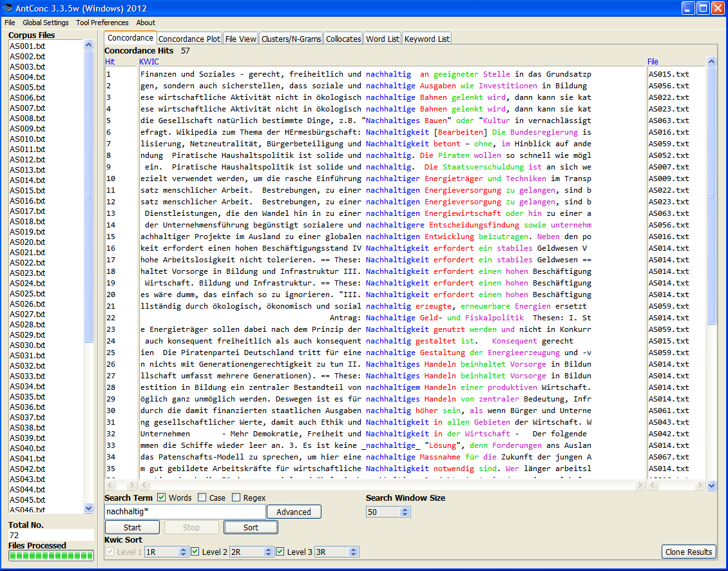728x571 pixels.
Task: Adjust the Search Window Size spinner
Action: (405, 512)
